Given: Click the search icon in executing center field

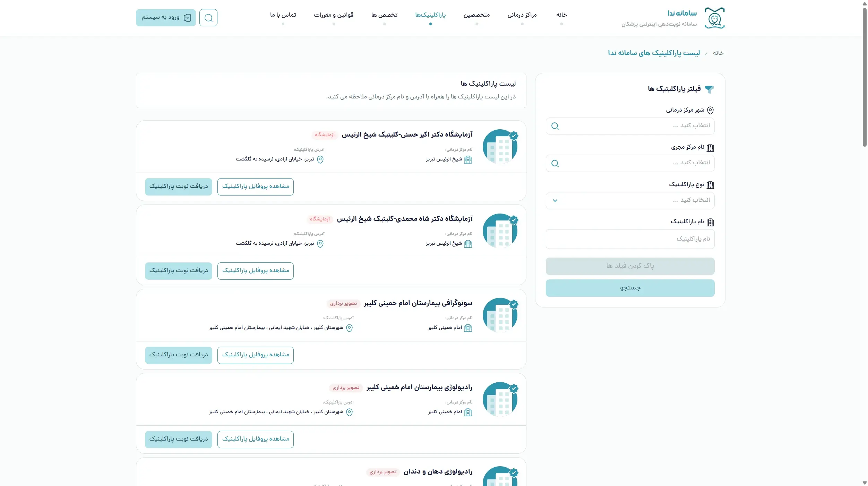Looking at the screenshot, I should 555,163.
